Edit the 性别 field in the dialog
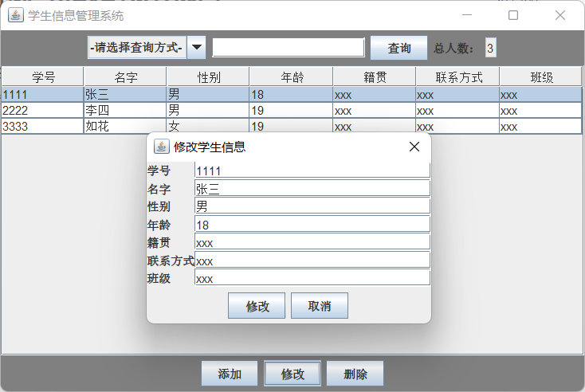This screenshot has height=392, width=585. [x=312, y=206]
